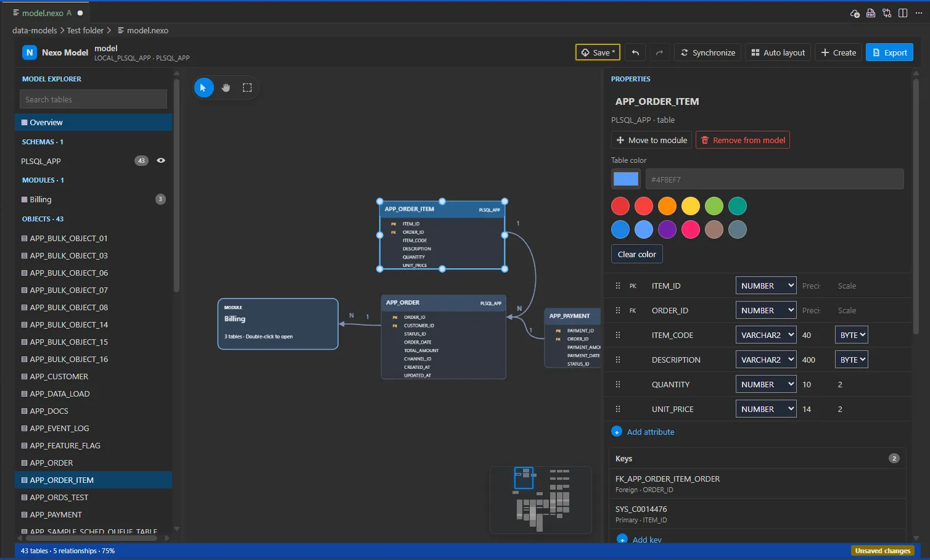Activate the hand pan tool
Screen dimensions: 930x560
(x=226, y=88)
